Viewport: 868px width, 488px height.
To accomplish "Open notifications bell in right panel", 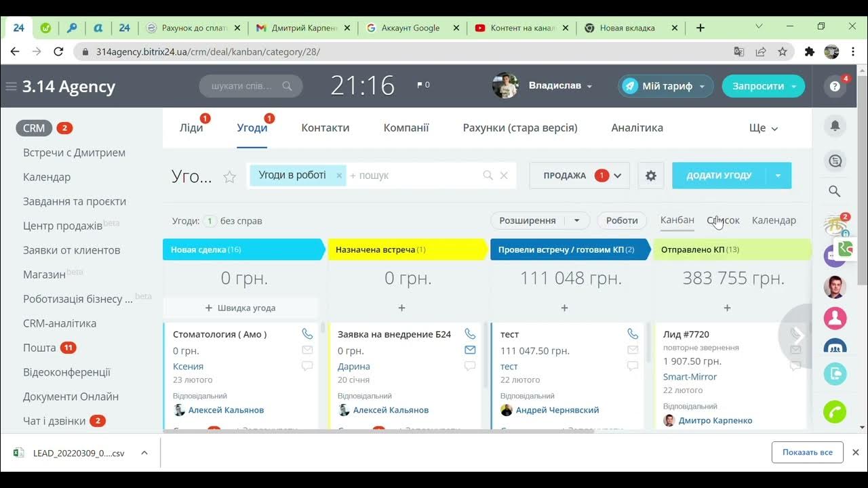I will 835,125.
